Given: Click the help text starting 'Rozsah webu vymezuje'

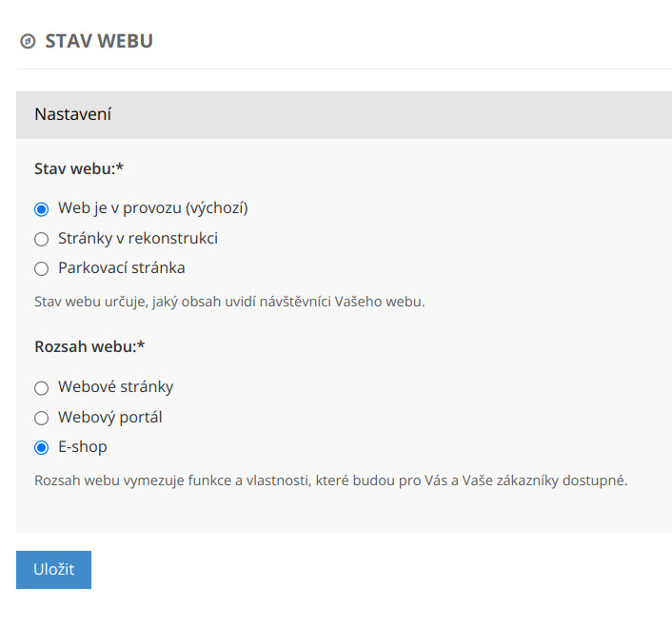Looking at the screenshot, I should (330, 480).
